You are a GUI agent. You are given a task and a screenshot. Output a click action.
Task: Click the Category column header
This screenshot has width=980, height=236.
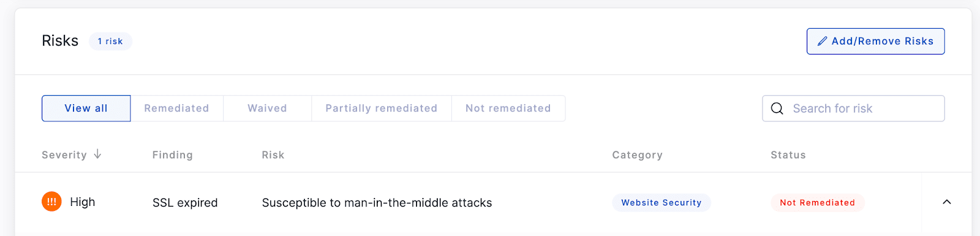coord(637,155)
